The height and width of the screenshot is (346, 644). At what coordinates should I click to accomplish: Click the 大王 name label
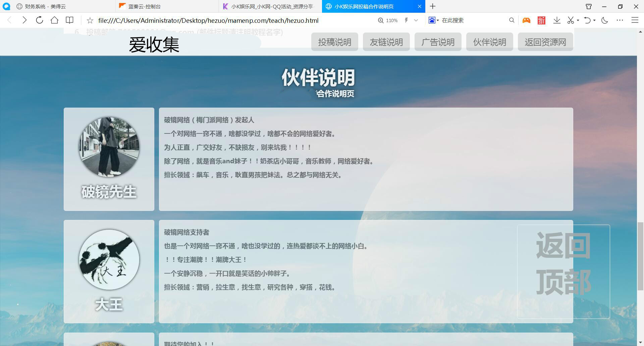(x=109, y=305)
